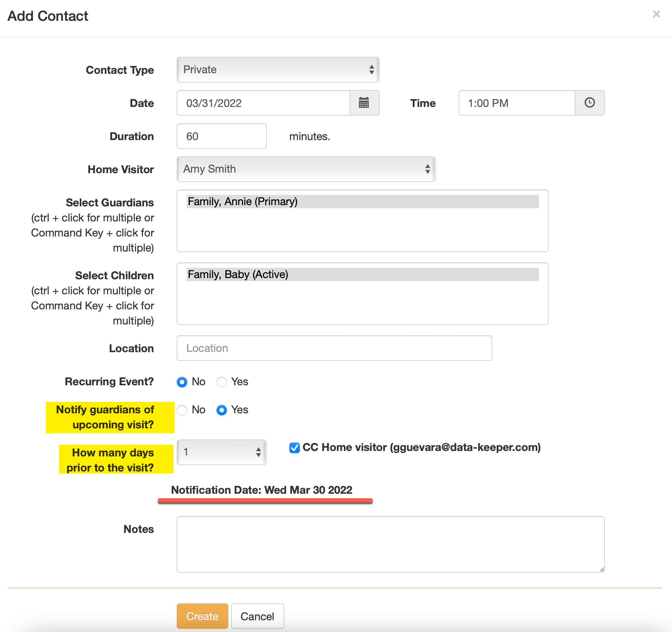Click into the Duration field
Image resolution: width=672 pixels, height=632 pixels.
(x=221, y=136)
